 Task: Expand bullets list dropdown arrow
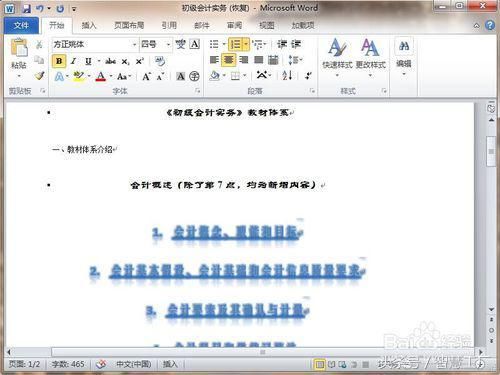point(224,44)
